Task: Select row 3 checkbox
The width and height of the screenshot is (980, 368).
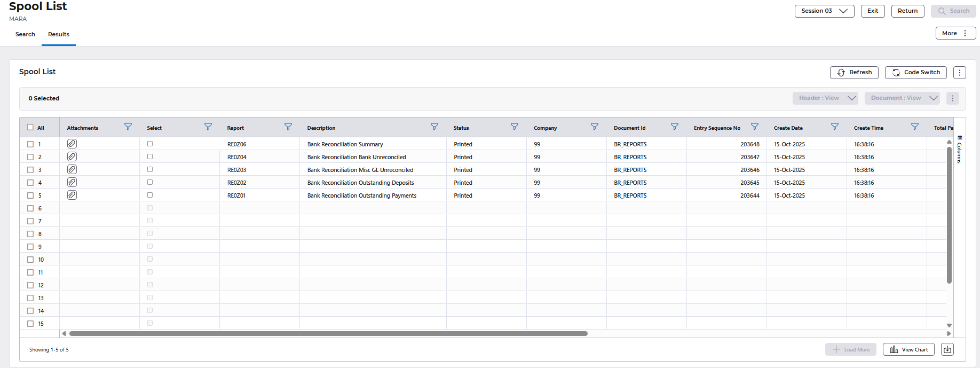Action: (30, 170)
